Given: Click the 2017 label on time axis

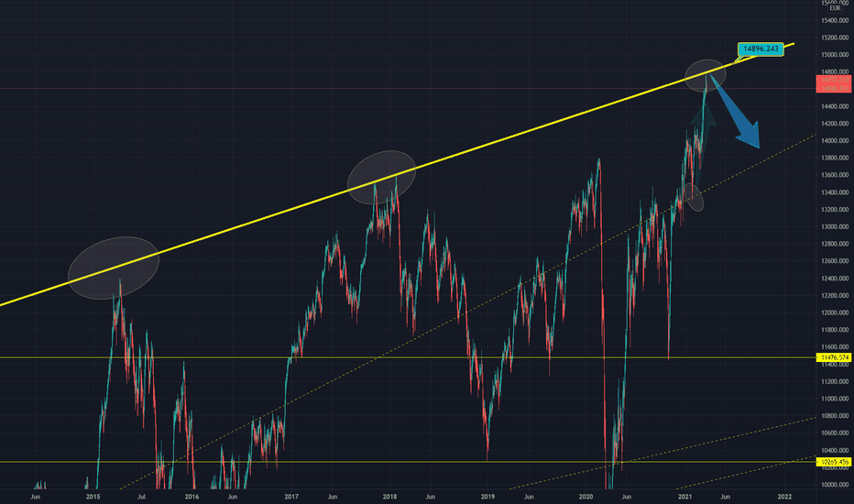Looking at the screenshot, I should 291,497.
